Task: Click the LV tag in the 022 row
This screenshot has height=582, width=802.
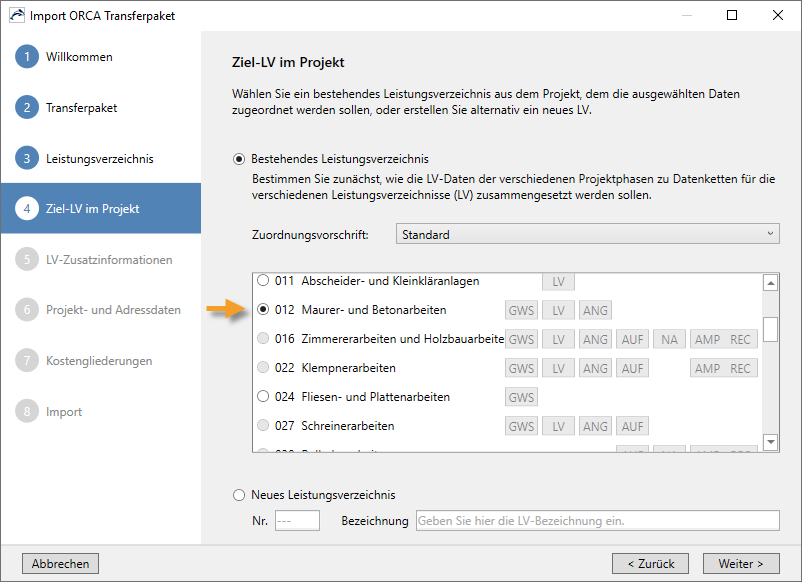Action: 559,368
